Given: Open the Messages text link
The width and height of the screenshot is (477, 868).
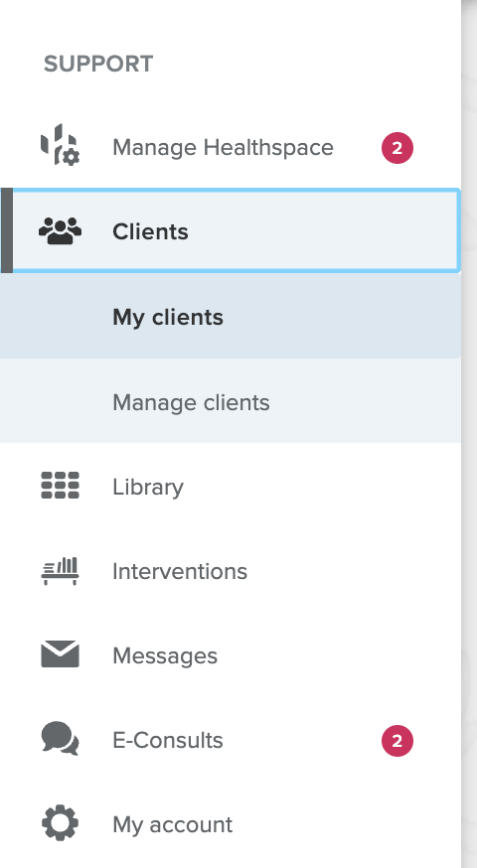Looking at the screenshot, I should pyautogui.click(x=165, y=656).
